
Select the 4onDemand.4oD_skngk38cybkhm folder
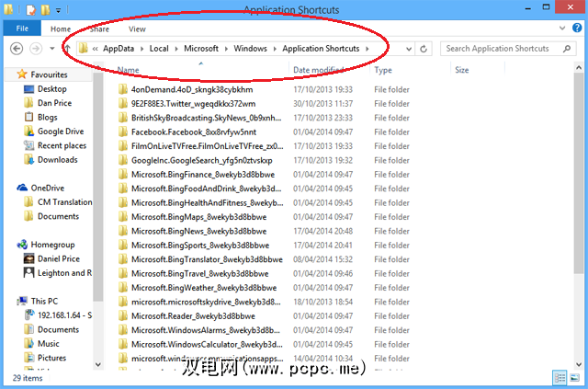coord(192,90)
